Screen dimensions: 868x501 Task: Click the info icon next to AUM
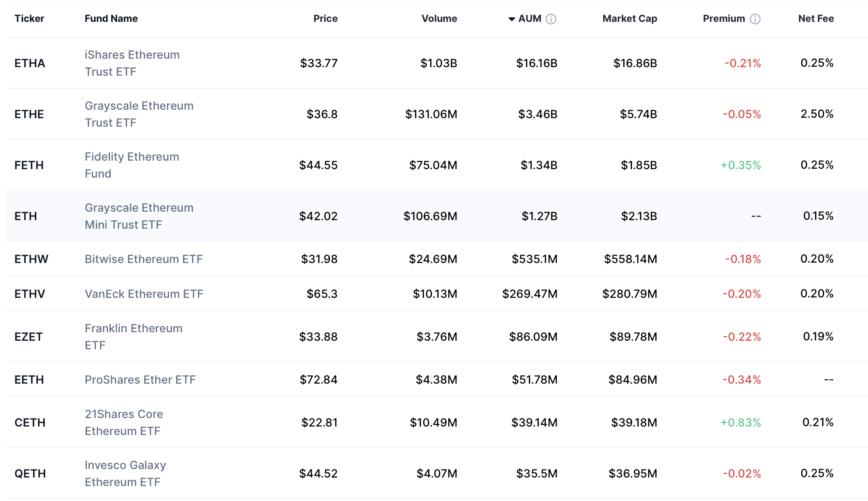pos(551,19)
